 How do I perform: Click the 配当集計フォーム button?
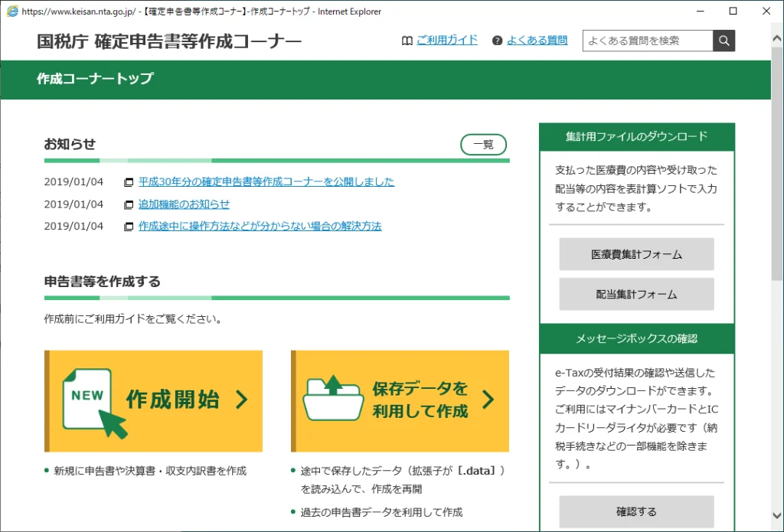(x=636, y=294)
